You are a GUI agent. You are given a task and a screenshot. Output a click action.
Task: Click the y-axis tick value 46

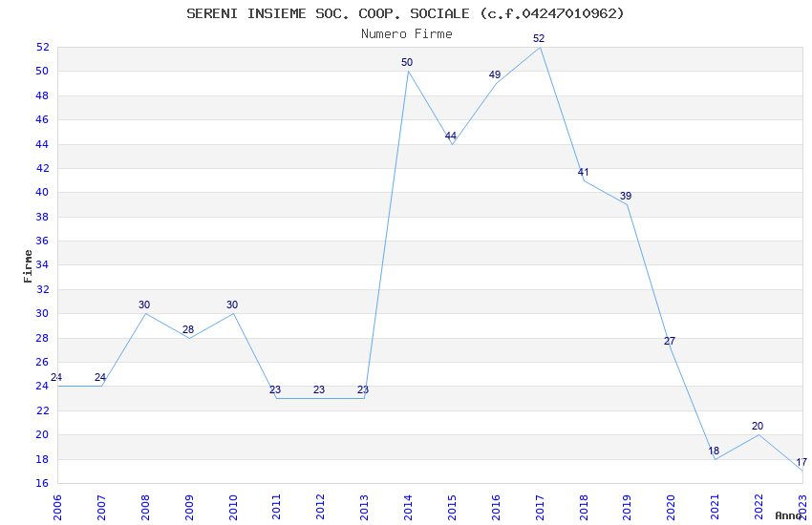point(42,119)
